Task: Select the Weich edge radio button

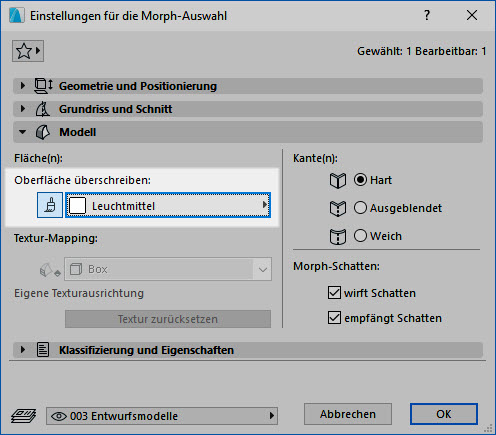Action: (360, 236)
